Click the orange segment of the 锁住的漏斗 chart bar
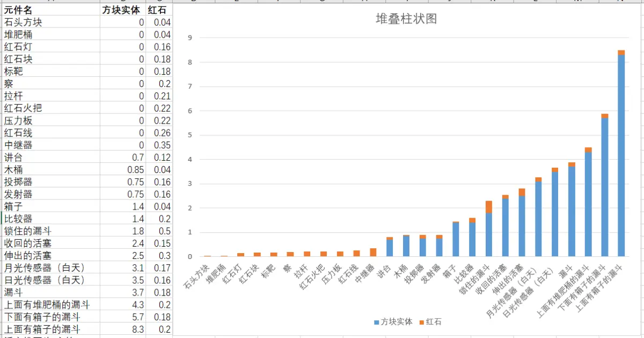644x338 pixels. coord(489,207)
